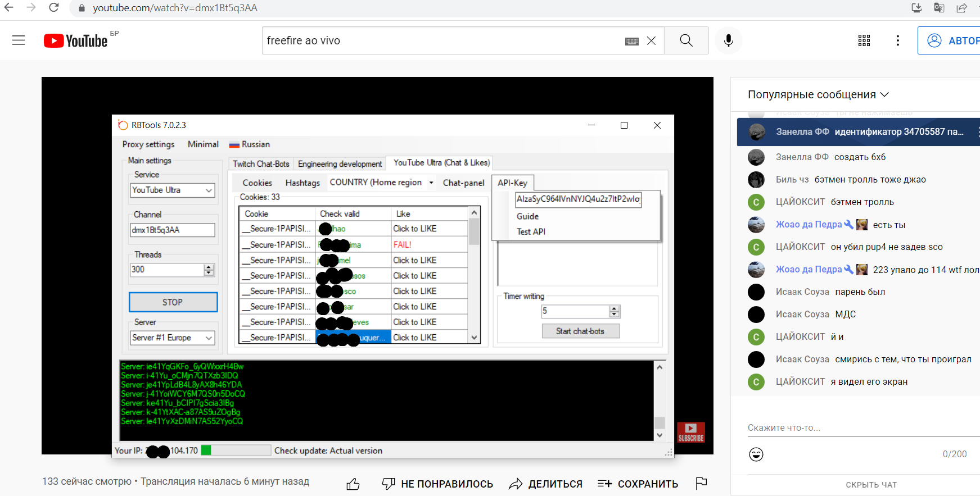Click the YouTube logo
This screenshot has width=980, height=496.
(x=76, y=41)
